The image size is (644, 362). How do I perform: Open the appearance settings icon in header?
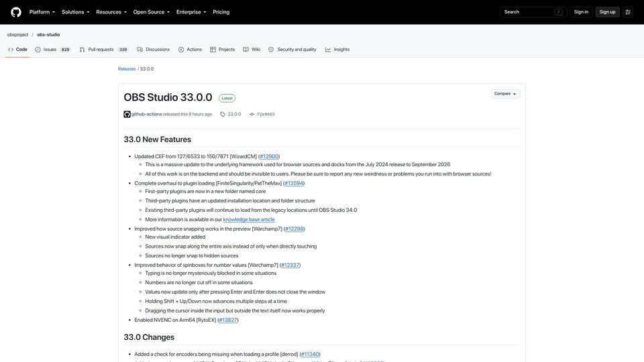point(628,12)
